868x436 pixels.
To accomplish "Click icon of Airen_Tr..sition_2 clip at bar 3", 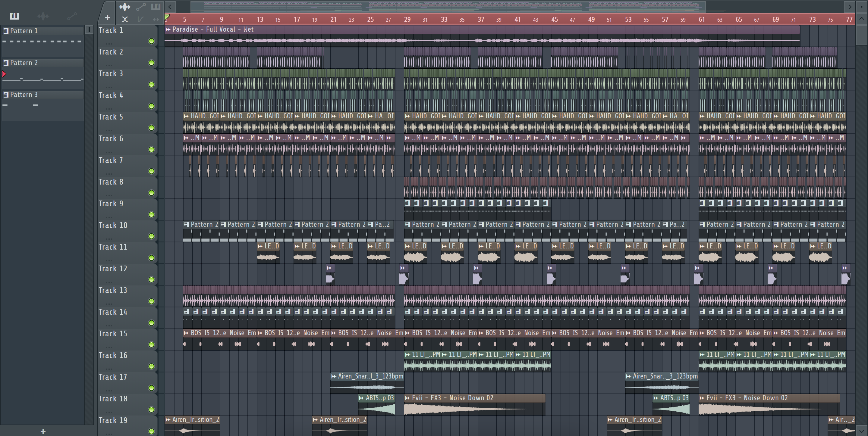I will pyautogui.click(x=168, y=420).
